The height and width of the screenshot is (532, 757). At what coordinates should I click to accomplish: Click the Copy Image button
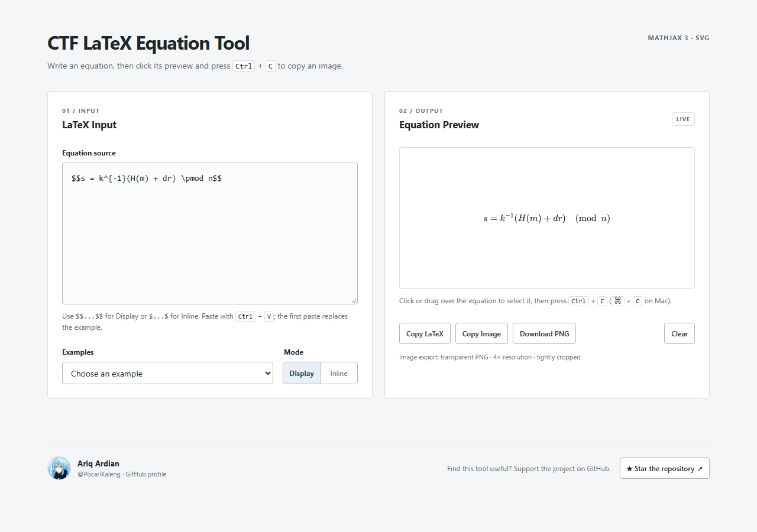click(x=481, y=333)
